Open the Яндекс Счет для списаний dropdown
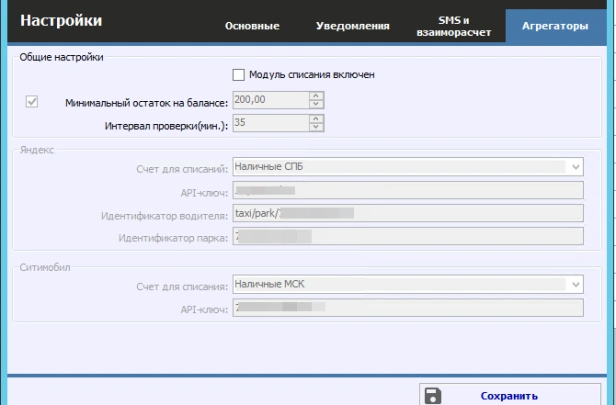Viewport: 616px width, 405px height. [x=576, y=167]
